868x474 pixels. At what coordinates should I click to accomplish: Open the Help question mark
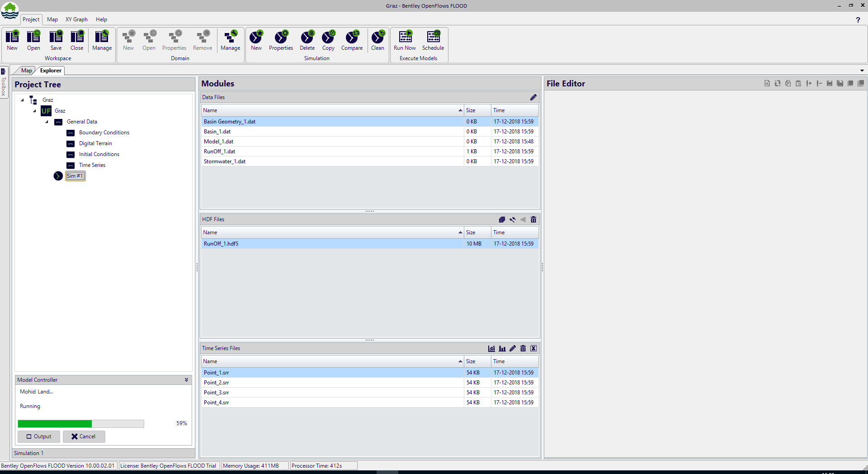tap(858, 19)
